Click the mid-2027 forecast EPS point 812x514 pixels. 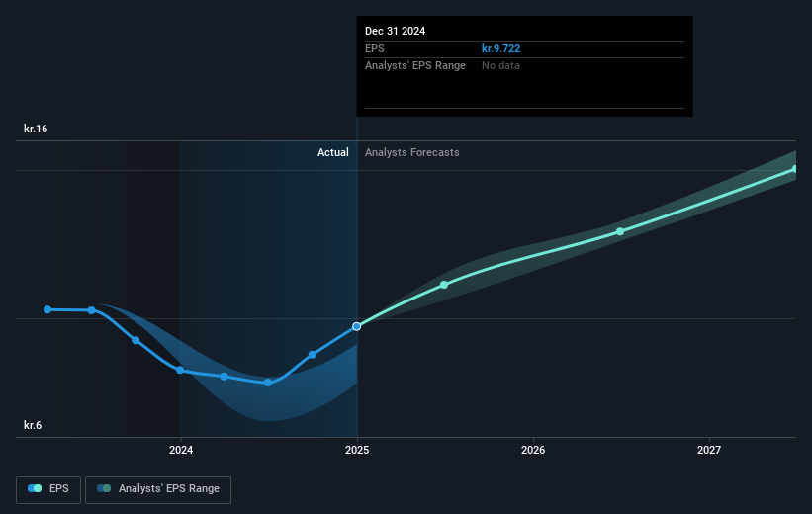pyautogui.click(x=795, y=169)
